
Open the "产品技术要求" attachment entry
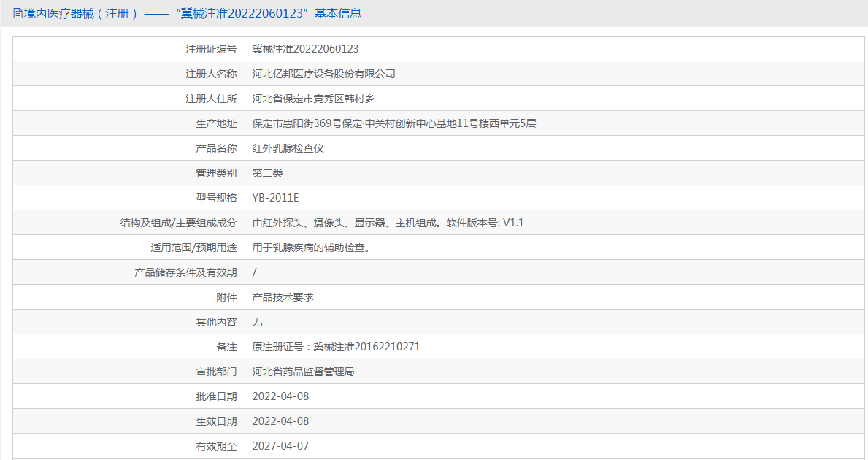coord(283,297)
